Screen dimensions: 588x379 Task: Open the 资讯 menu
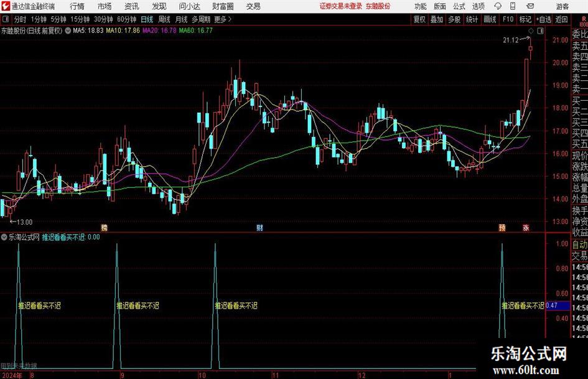(x=132, y=6)
